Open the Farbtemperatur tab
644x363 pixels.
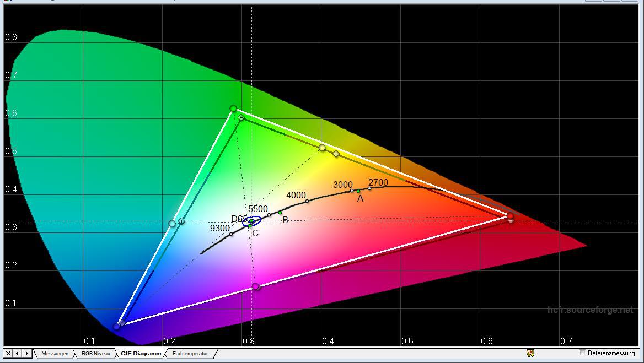pos(190,353)
